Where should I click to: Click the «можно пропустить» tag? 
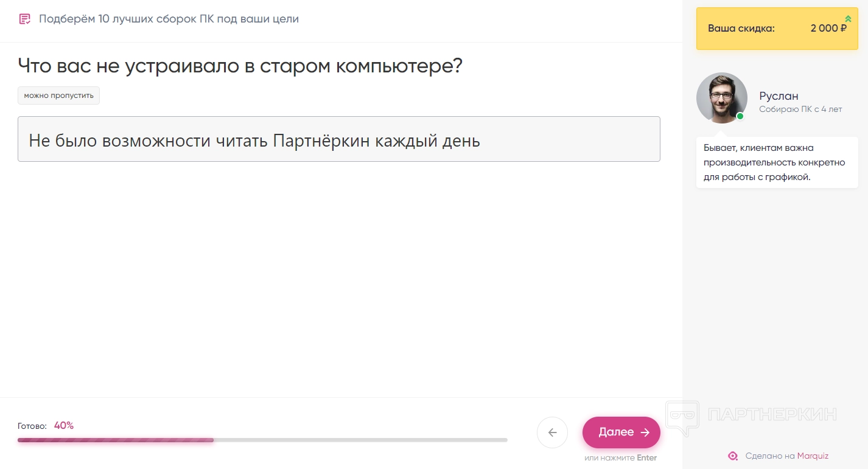click(x=58, y=96)
